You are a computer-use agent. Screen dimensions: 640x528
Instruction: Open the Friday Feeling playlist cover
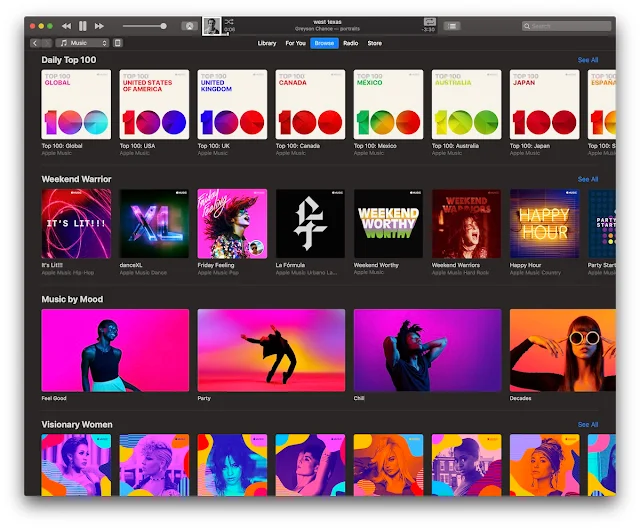232,224
